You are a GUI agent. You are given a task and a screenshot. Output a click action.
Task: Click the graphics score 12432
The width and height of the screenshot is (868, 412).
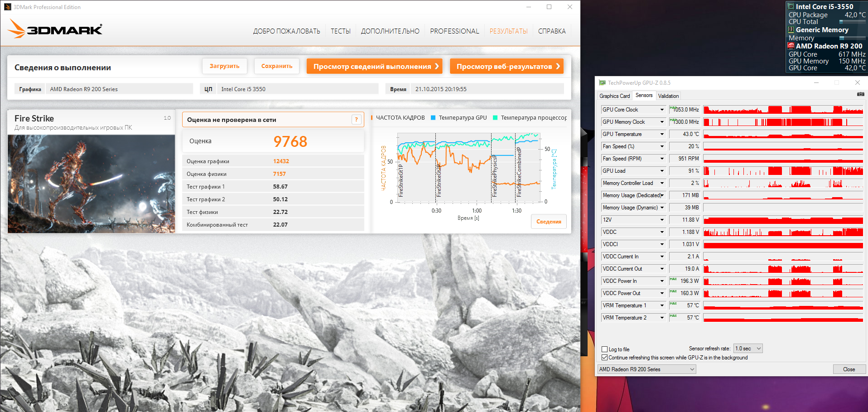(x=281, y=161)
